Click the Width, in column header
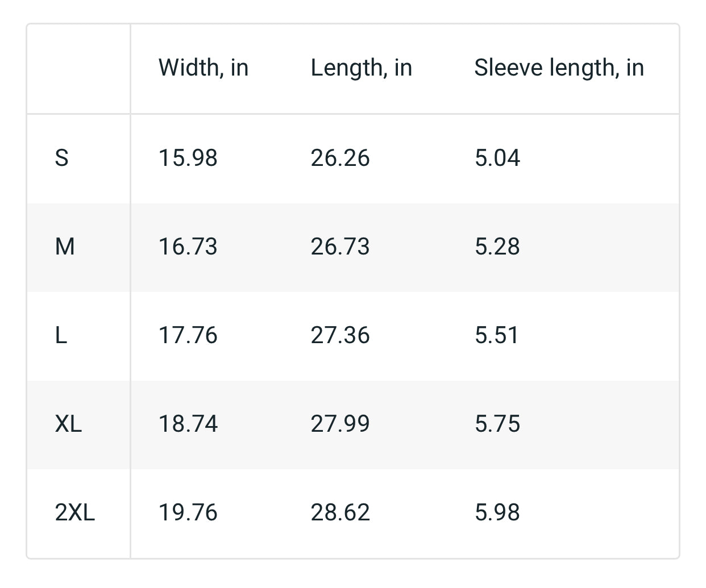This screenshot has width=706, height=588. tap(204, 68)
